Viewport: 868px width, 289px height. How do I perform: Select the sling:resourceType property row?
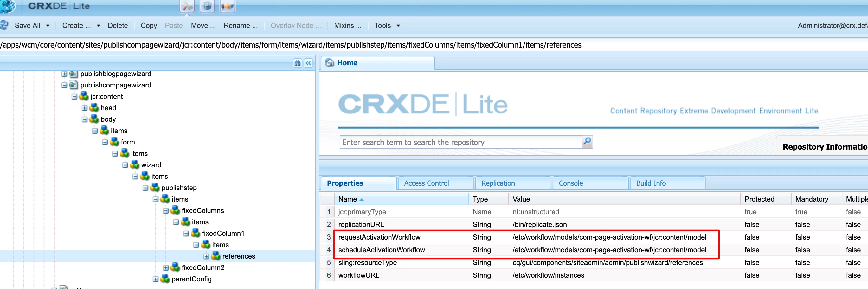[594, 262]
